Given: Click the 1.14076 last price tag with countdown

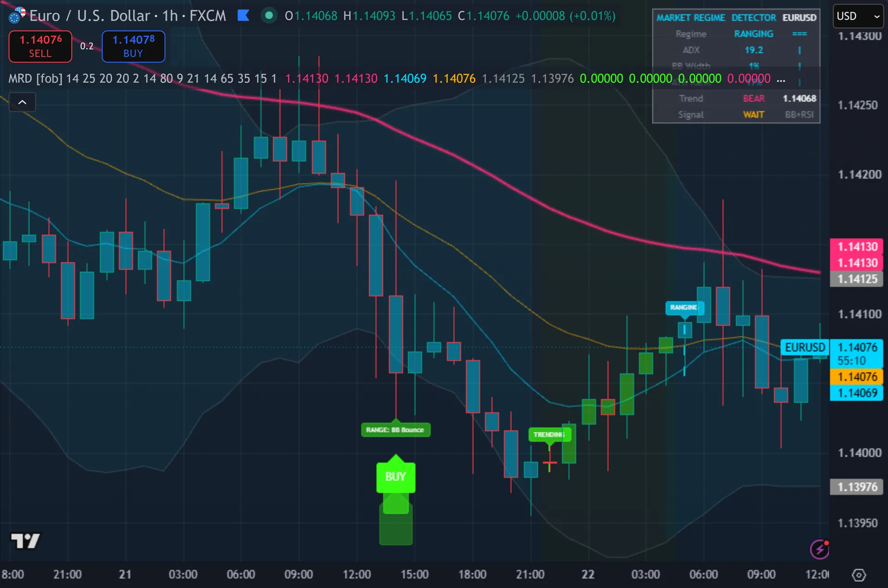Looking at the screenshot, I should 857,354.
